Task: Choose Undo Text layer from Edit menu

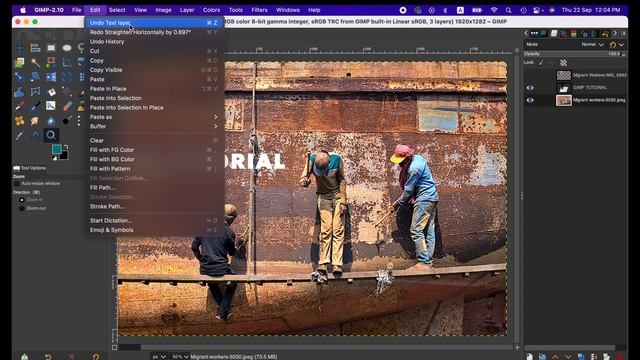Action: point(153,23)
